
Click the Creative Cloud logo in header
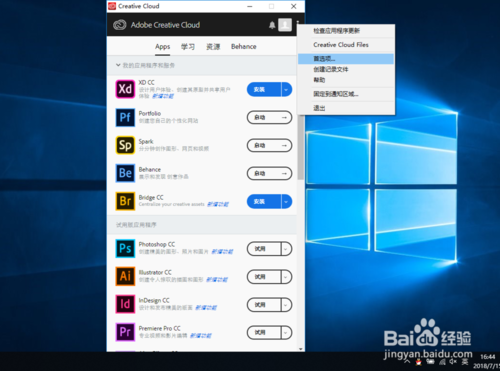(119, 25)
